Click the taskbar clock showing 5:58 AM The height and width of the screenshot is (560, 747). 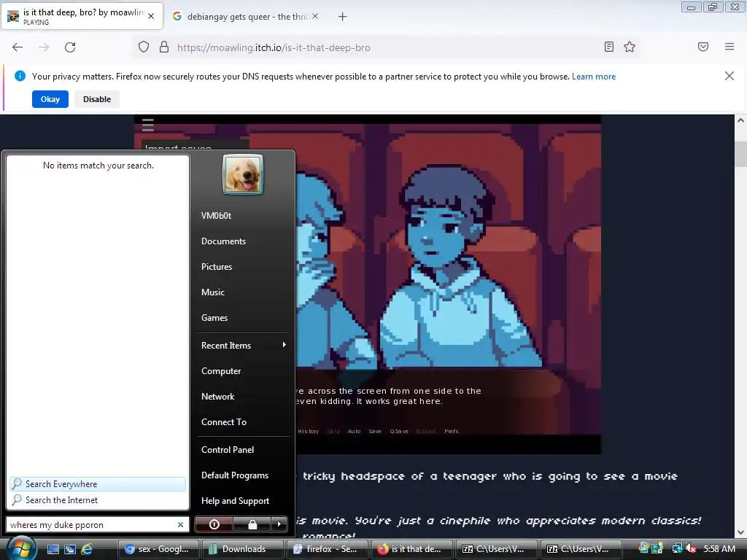tap(719, 549)
